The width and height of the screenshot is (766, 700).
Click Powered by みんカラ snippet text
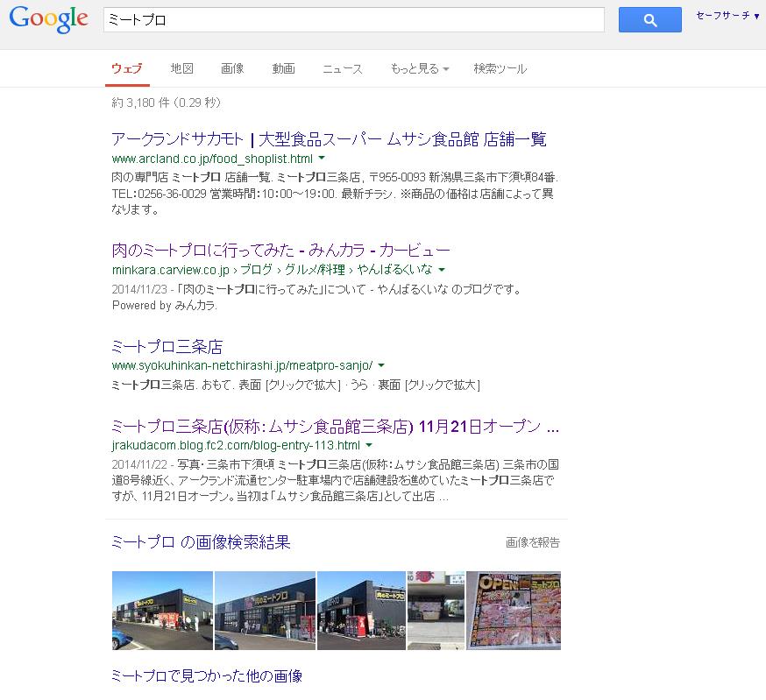[165, 305]
